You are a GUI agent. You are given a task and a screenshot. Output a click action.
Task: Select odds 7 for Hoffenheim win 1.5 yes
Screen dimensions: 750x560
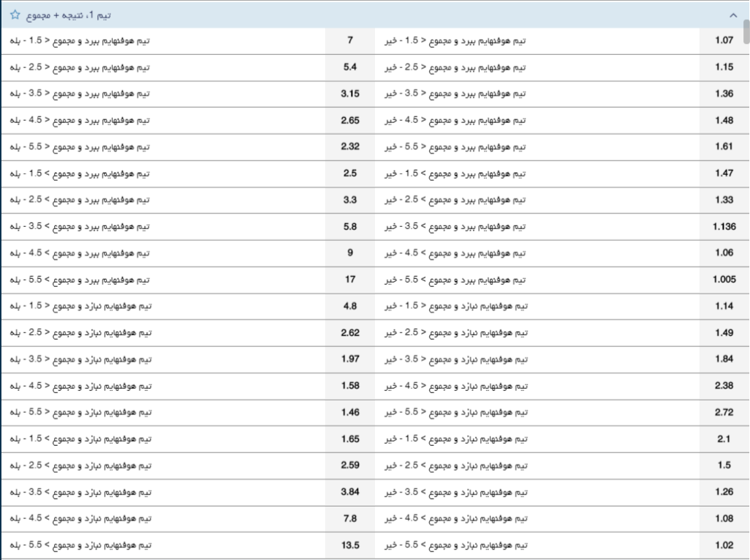349,41
